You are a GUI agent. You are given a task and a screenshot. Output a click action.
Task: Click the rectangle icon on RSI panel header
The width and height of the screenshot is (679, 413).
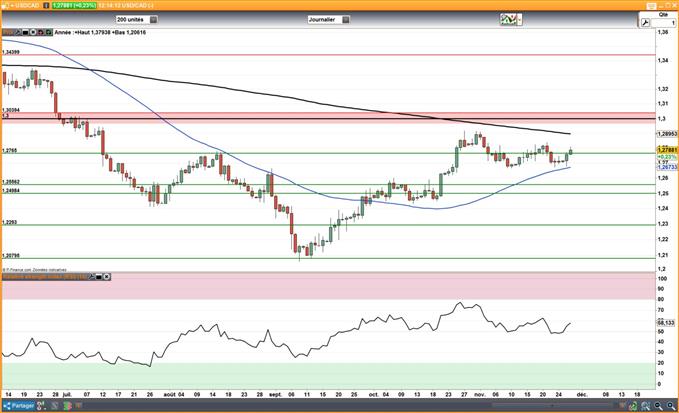click(99, 276)
